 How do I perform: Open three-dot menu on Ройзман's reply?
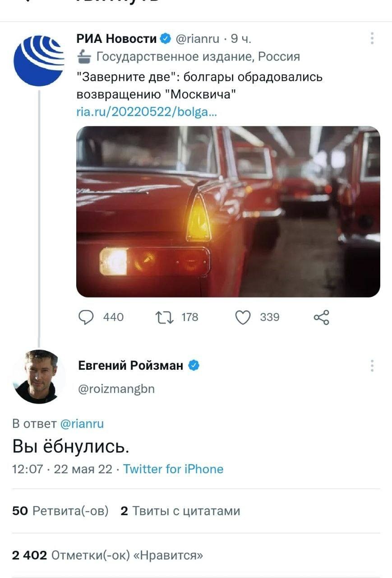point(372,365)
